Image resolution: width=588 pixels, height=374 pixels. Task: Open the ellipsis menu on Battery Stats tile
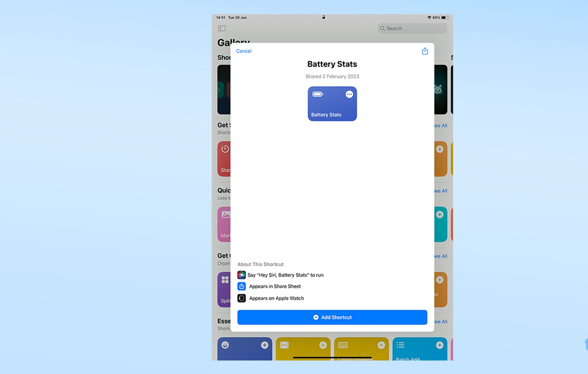[x=349, y=94]
